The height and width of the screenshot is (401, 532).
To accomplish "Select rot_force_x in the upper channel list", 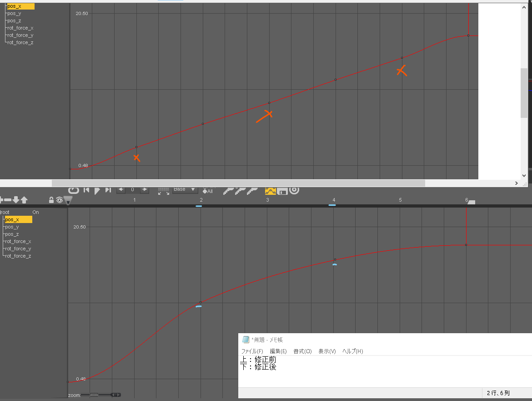I will [x=20, y=28].
